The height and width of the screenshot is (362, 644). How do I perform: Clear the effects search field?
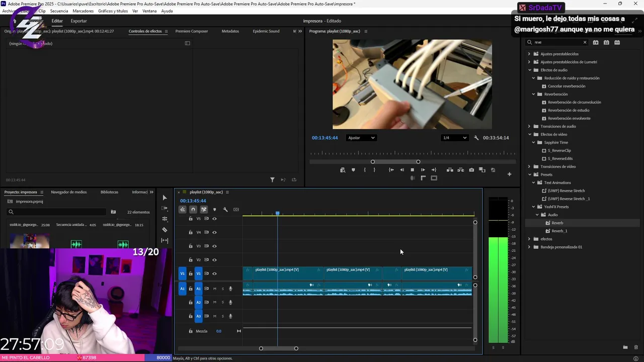pos(585,43)
